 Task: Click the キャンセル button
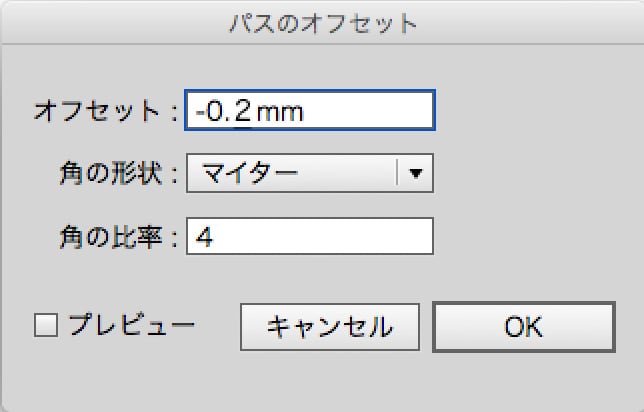tap(330, 327)
